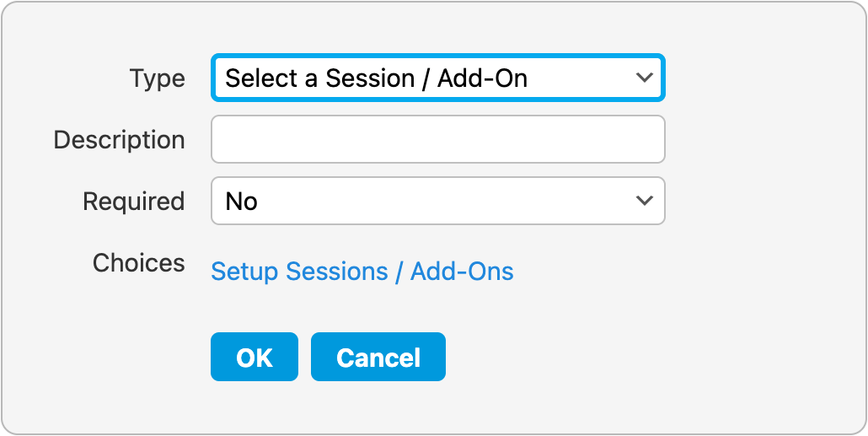Open the Setup Sessions / Add-Ons link
868x436 pixels.
point(362,272)
